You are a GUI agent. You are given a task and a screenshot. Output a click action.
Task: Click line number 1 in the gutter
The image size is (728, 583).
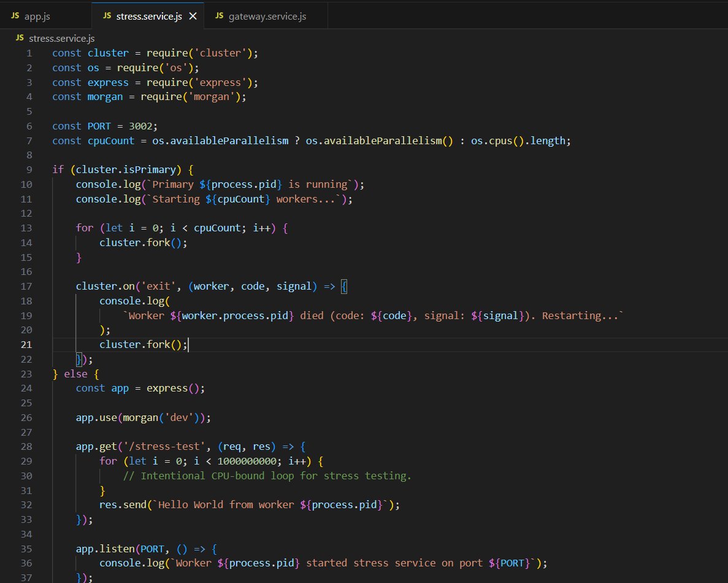click(x=29, y=53)
